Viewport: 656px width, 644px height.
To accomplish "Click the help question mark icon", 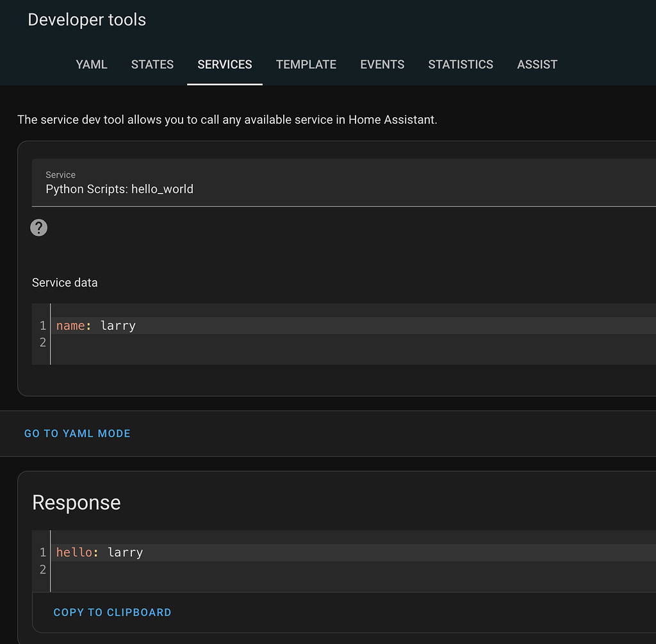I will tap(38, 227).
